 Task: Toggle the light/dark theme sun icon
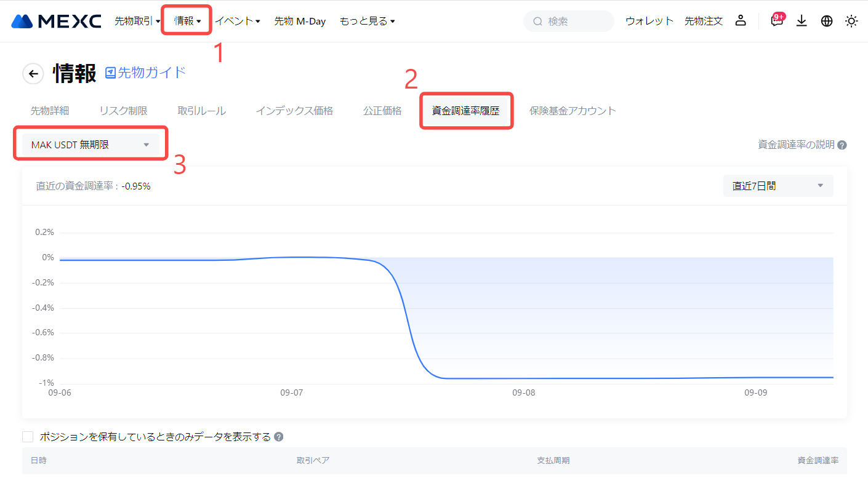[x=851, y=21]
